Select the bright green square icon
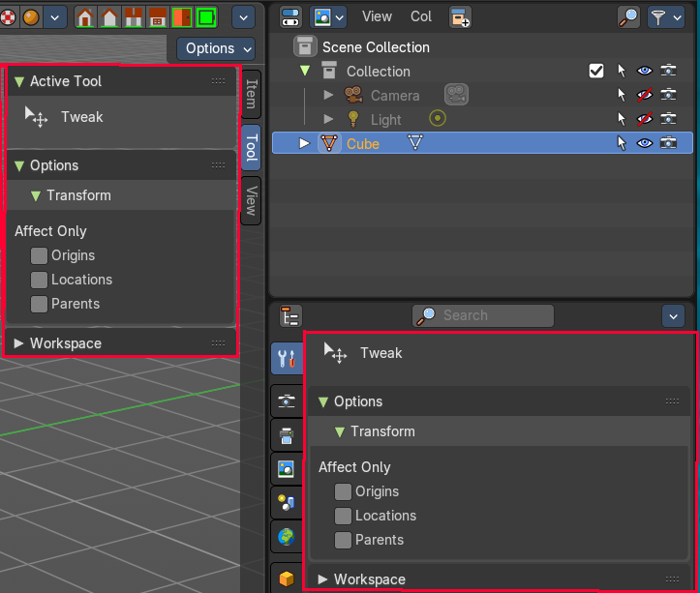This screenshot has height=593, width=700. 206,17
